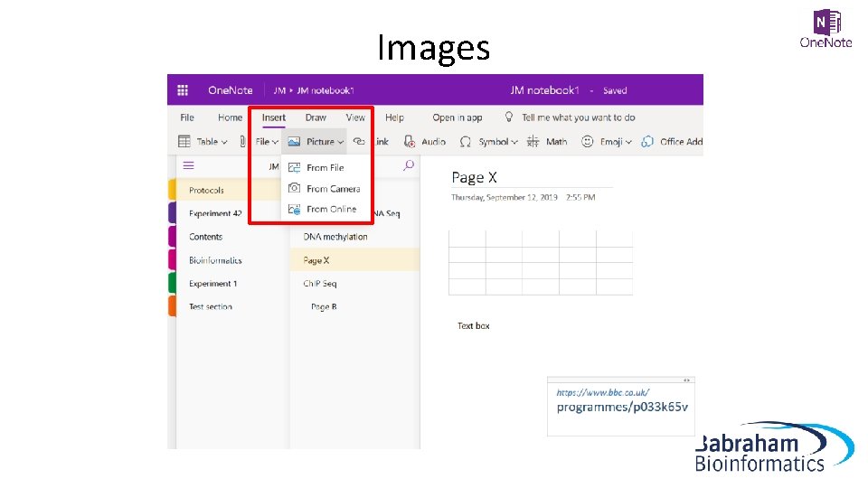Viewport: 868px width, 488px height.
Task: Switch to the Home tab
Action: pos(230,117)
